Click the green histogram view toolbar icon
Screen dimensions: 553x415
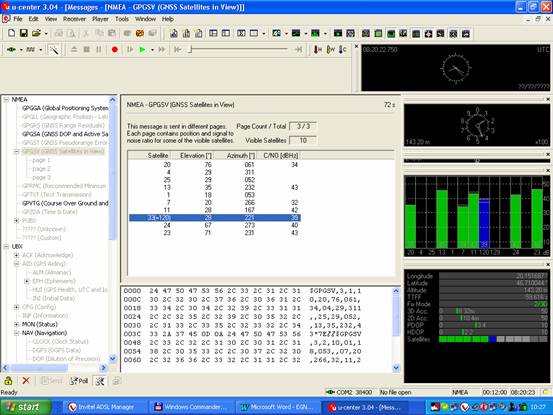coord(315,33)
